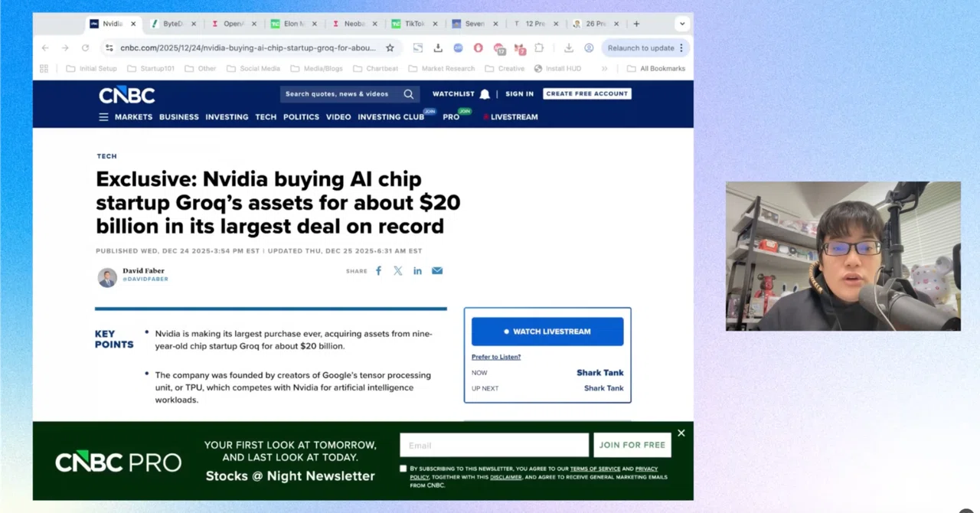The image size is (980, 513).
Task: Check the newsletter terms agreement checkbox
Action: (403, 469)
